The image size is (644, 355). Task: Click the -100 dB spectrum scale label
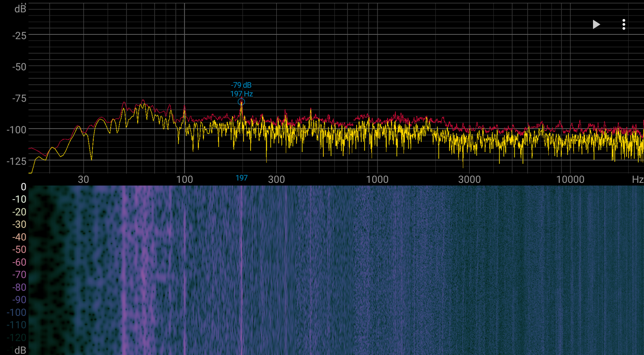point(17,130)
